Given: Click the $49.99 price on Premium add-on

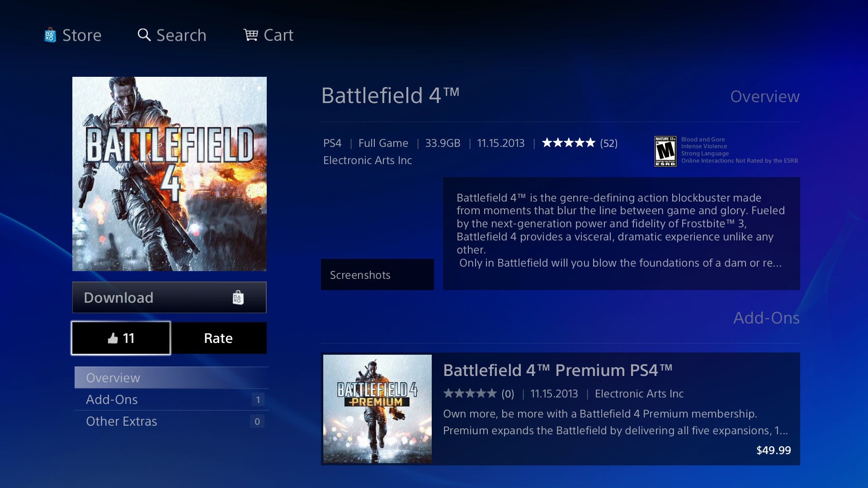Looking at the screenshot, I should pos(773,450).
